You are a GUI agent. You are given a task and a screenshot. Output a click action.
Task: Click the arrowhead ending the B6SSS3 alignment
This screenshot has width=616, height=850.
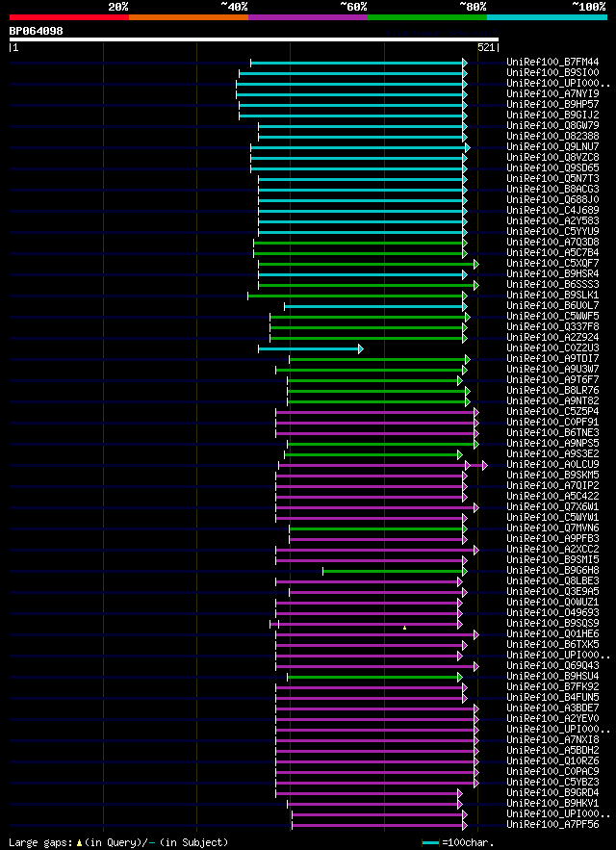[476, 285]
